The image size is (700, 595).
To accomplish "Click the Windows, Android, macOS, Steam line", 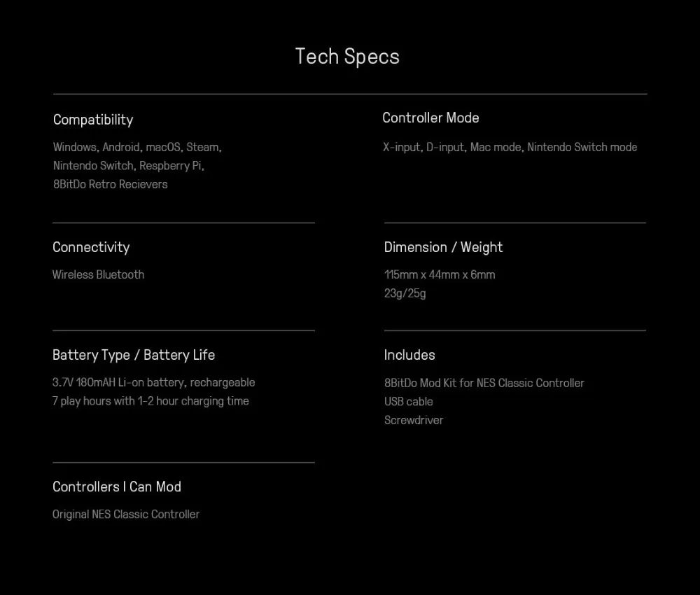I will pyautogui.click(x=137, y=147).
